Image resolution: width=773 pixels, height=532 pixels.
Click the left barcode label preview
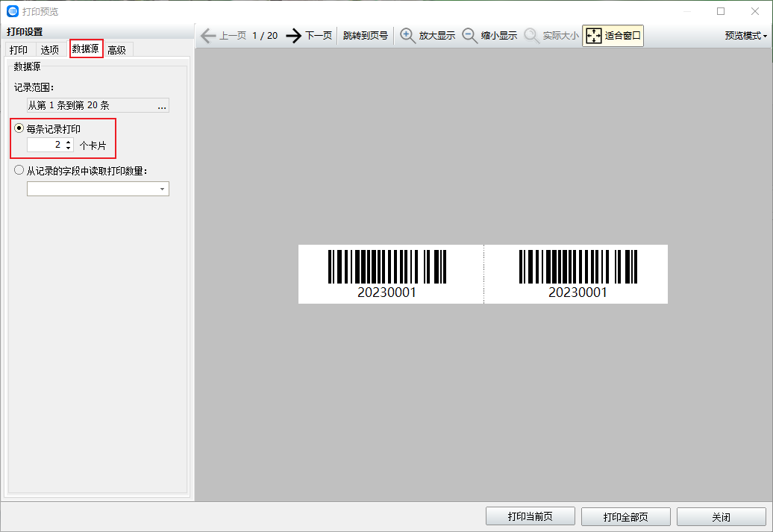coord(391,274)
